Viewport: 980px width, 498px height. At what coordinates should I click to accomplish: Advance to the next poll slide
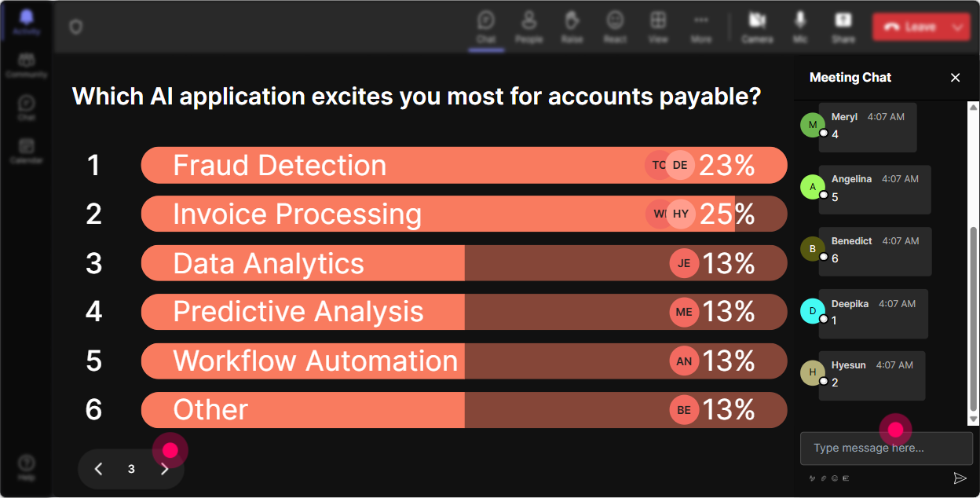(165, 469)
